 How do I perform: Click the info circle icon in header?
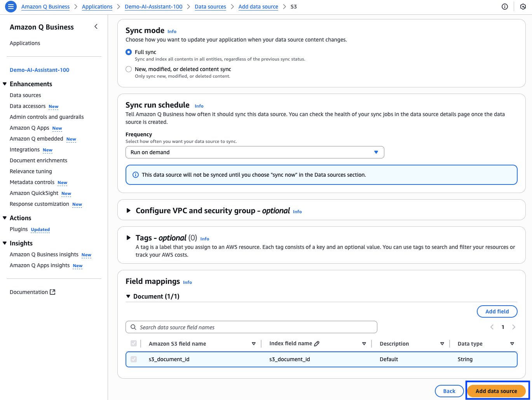(505, 7)
